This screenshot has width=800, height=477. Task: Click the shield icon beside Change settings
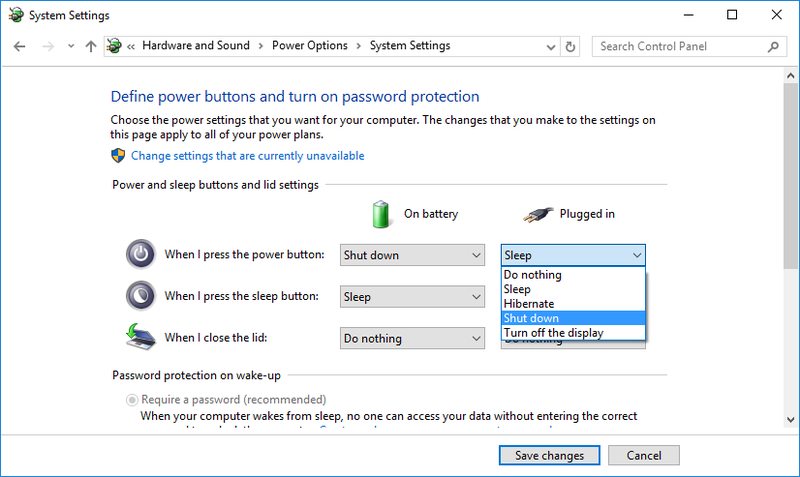[118, 156]
